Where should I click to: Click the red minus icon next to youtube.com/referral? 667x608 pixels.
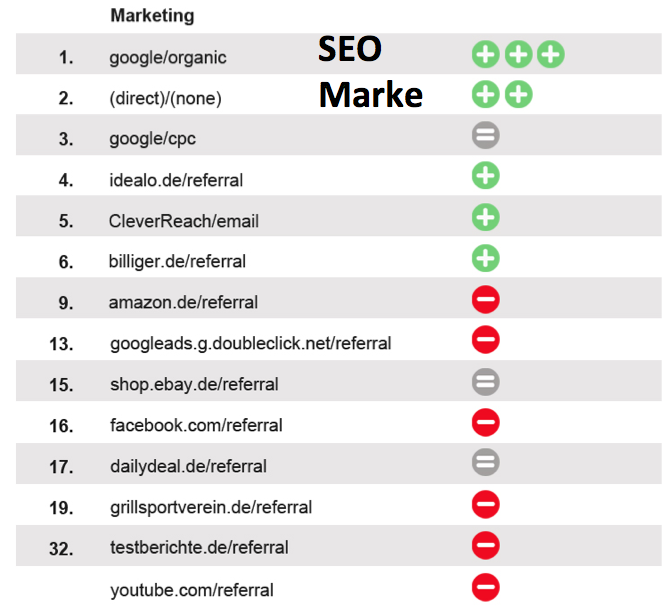[x=486, y=587]
